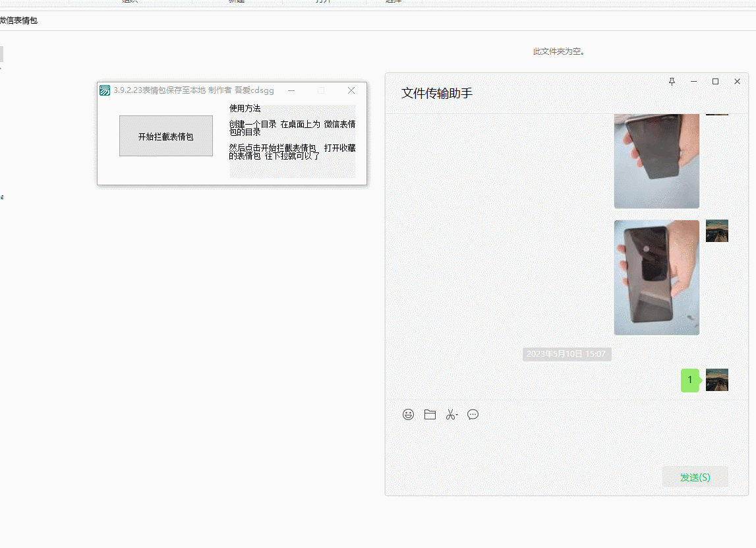Open the second phone photo message
The height and width of the screenshot is (548, 756).
click(656, 277)
